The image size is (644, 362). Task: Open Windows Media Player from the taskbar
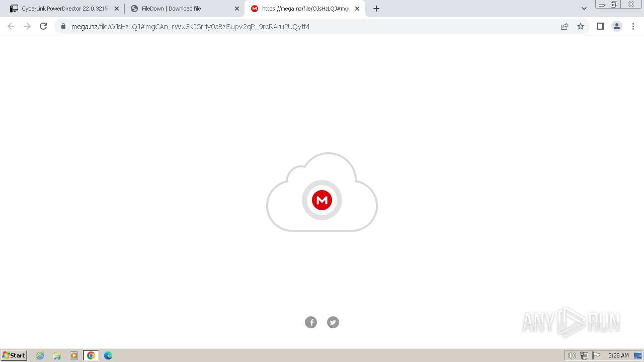(x=74, y=355)
